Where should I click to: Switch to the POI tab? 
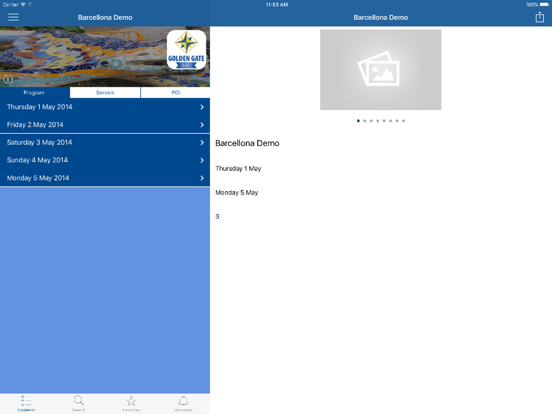(175, 93)
